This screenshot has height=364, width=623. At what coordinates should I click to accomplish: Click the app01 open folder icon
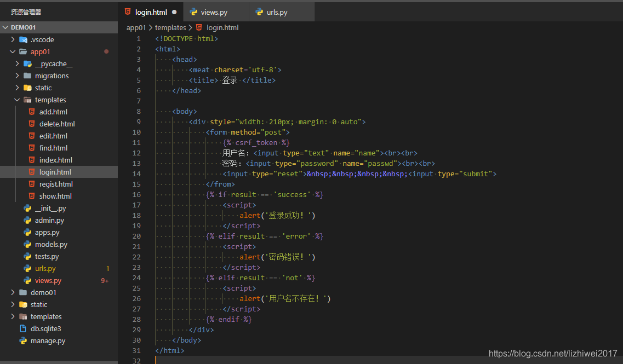(x=23, y=51)
